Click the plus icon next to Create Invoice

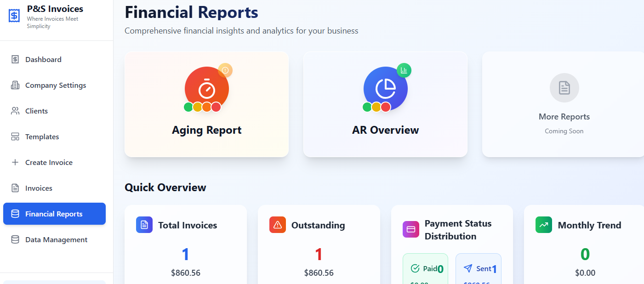(15, 162)
